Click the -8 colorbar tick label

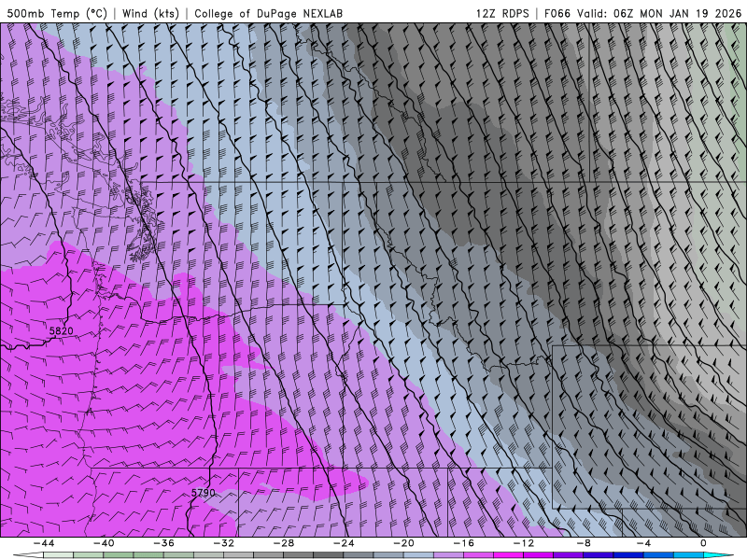584,543
